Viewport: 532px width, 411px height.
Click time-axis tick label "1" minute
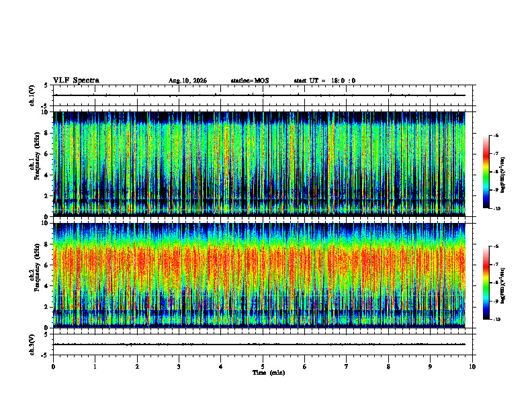95,367
